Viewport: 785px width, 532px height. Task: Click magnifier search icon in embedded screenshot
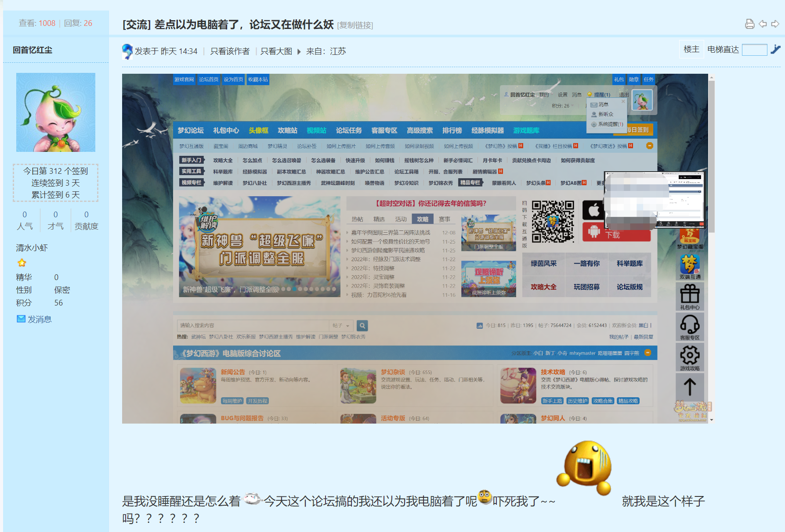[362, 325]
